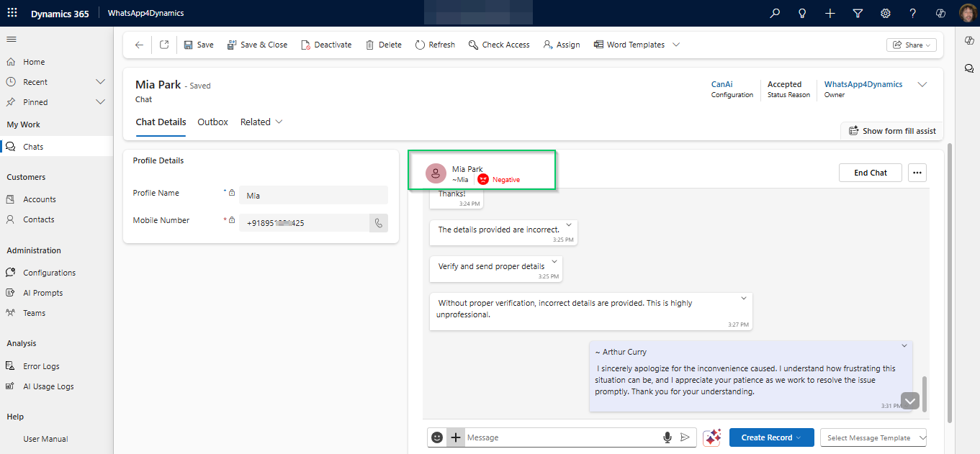Open the Word Templates dropdown
The height and width of the screenshot is (454, 980).
coord(675,45)
